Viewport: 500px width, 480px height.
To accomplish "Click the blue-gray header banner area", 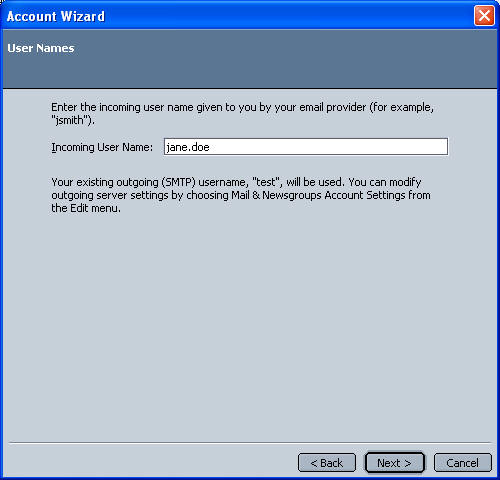I will [250, 67].
